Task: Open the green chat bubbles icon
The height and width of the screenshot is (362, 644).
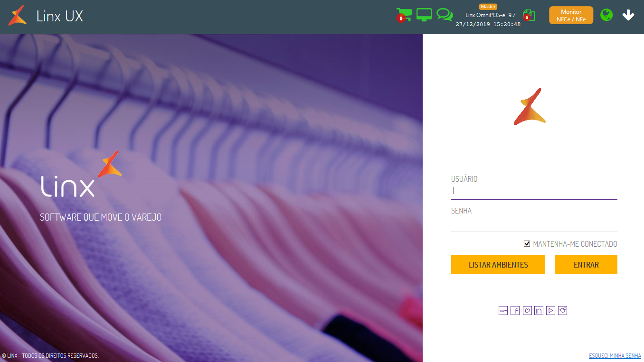Action: (445, 15)
